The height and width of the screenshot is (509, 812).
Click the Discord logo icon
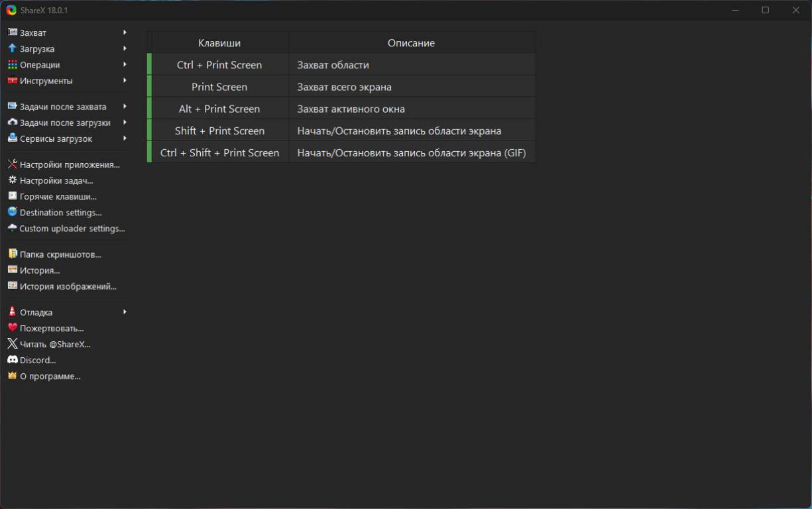point(12,360)
